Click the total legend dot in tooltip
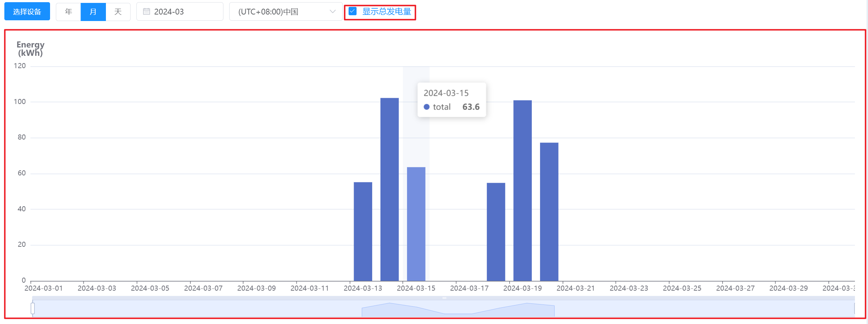Image resolution: width=868 pixels, height=324 pixels. [x=427, y=107]
